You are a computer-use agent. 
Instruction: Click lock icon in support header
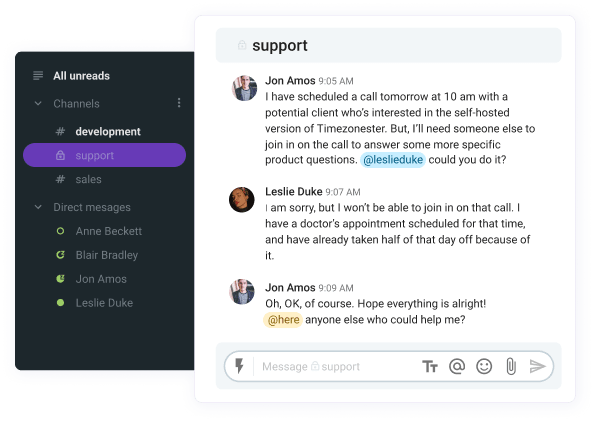point(242,45)
